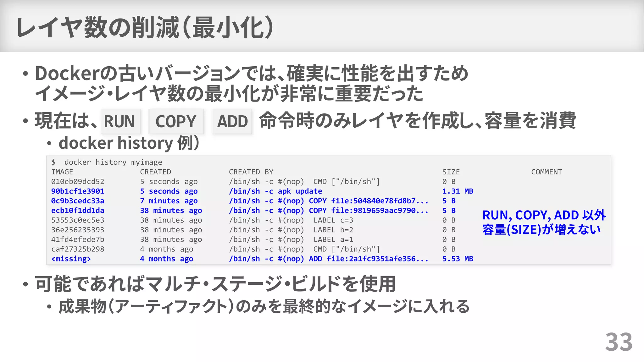Click the SIZE column header
This screenshot has width=644, height=362.
451,172
